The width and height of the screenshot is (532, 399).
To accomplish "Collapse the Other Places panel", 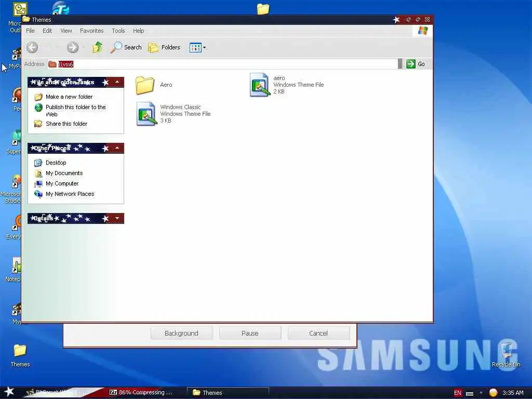I will coord(117,148).
